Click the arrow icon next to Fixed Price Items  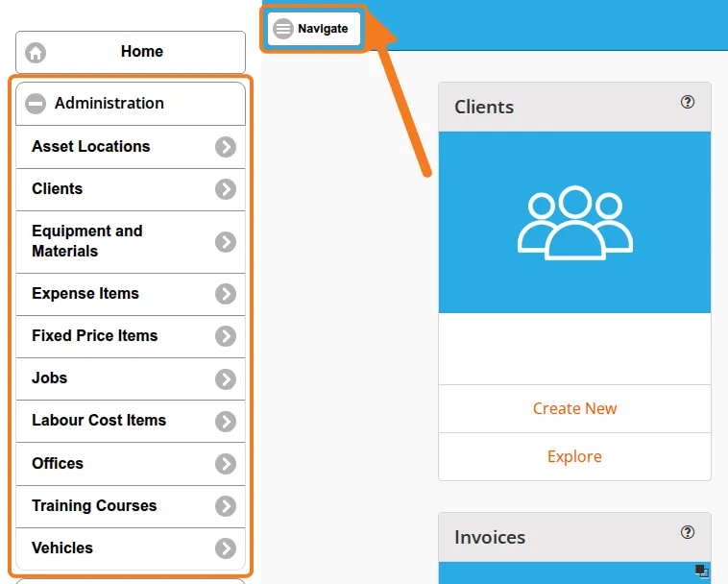(226, 336)
